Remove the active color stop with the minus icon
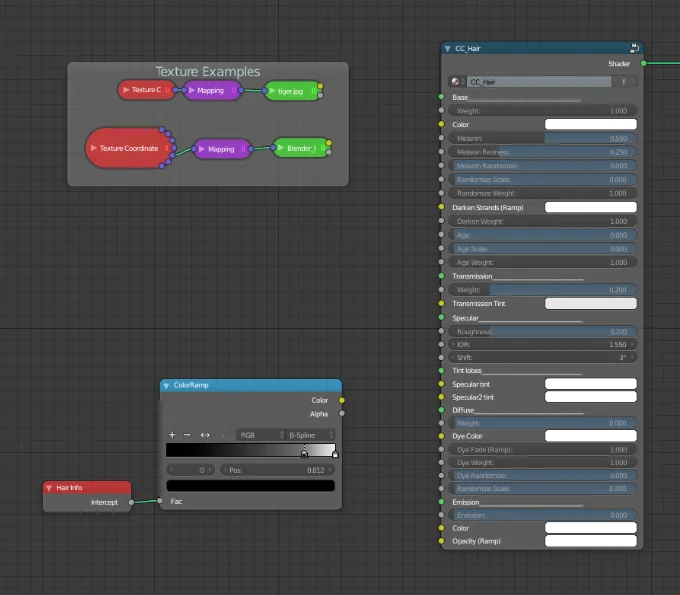 tap(187, 435)
